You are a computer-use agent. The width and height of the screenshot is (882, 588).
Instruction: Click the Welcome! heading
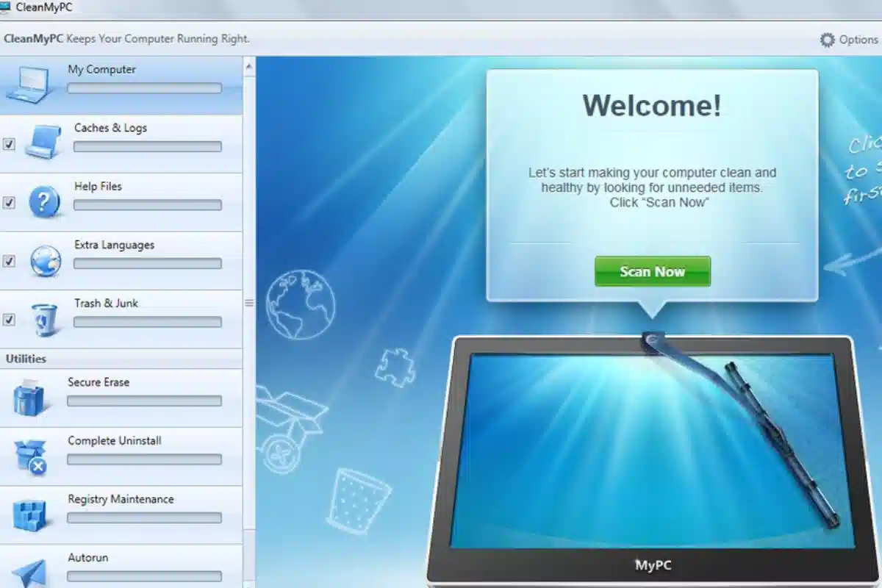click(652, 105)
